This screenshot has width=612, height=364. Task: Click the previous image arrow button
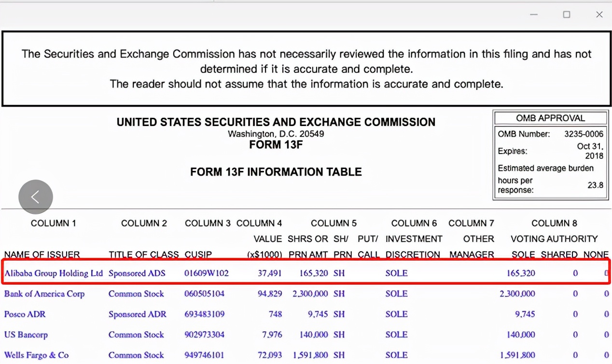tap(36, 197)
